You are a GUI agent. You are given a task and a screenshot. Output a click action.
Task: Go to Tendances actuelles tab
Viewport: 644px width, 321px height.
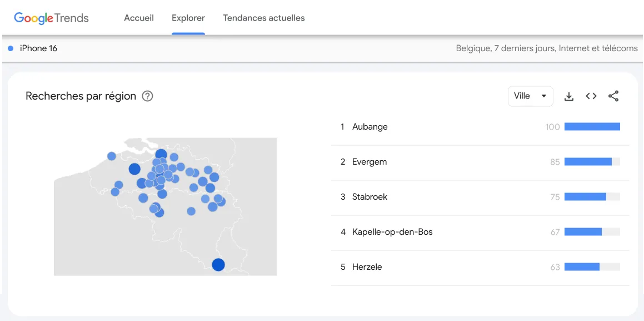tap(264, 18)
